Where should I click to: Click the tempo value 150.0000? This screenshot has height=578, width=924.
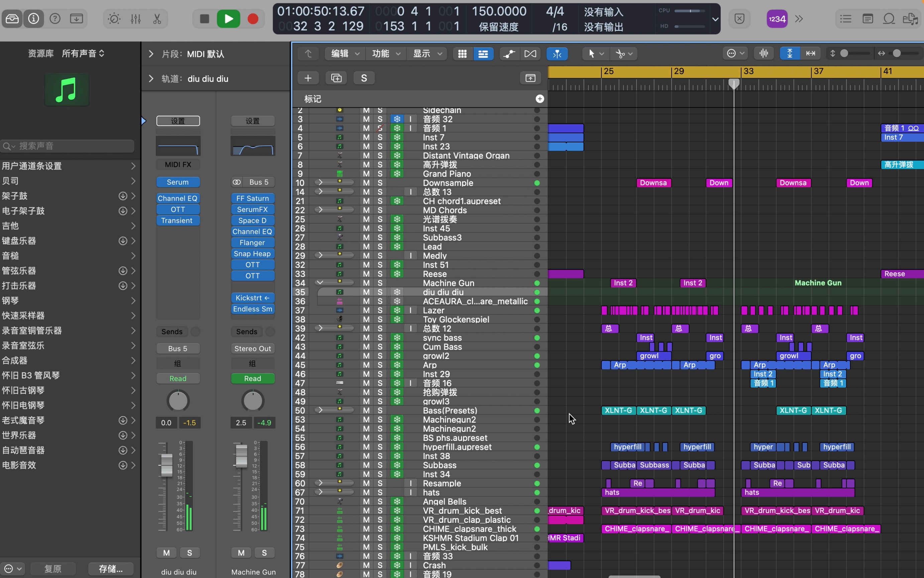(499, 11)
